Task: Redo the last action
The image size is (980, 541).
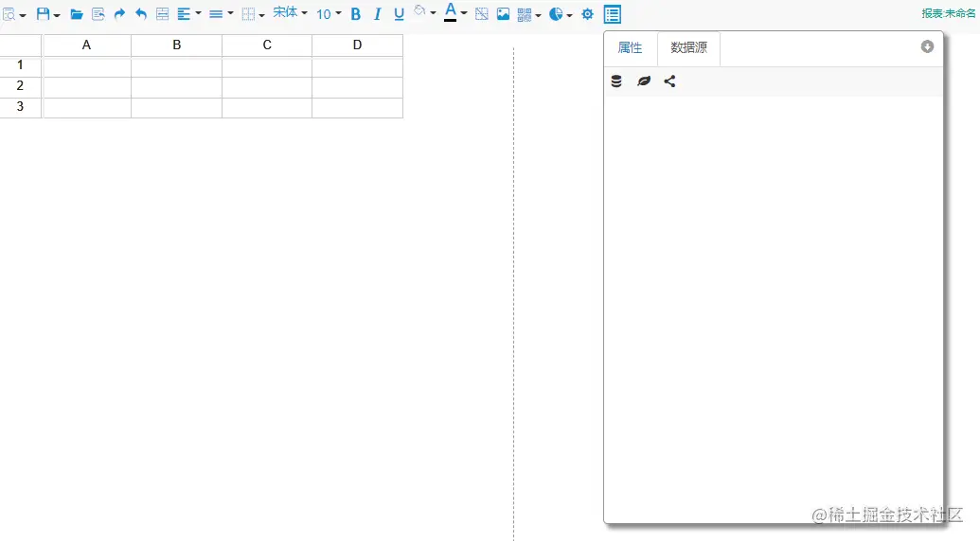Action: (x=119, y=14)
